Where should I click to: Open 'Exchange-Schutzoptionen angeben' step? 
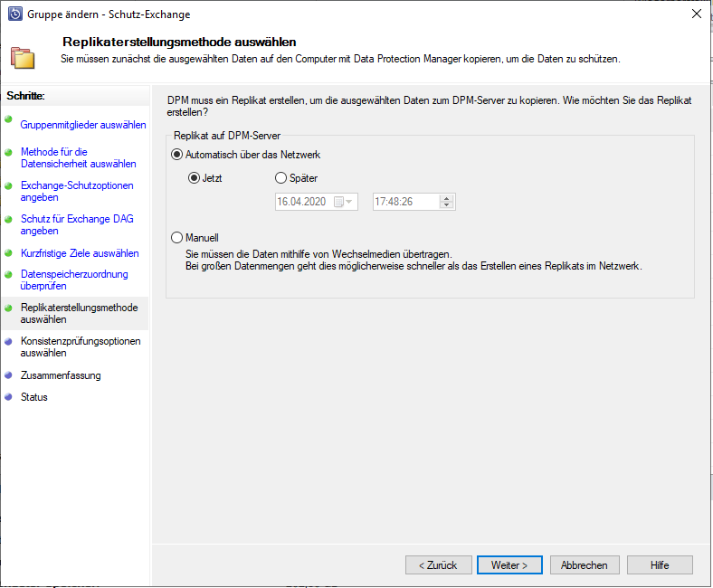point(77,192)
